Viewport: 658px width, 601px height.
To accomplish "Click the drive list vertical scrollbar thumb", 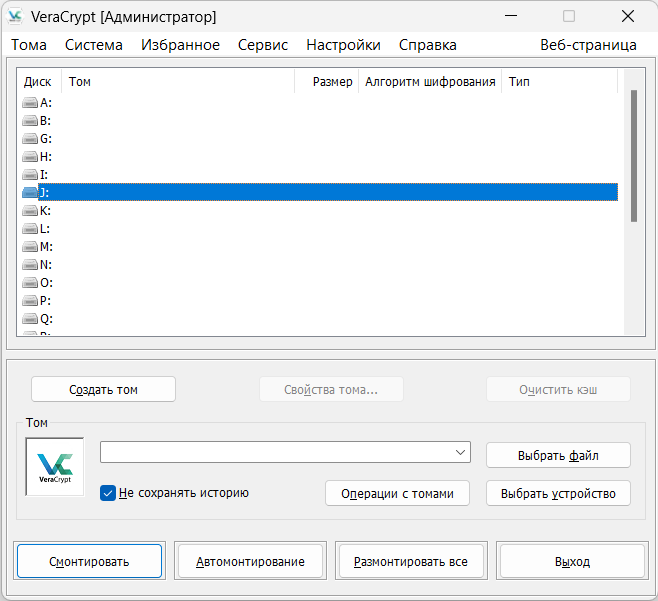I will tap(634, 156).
